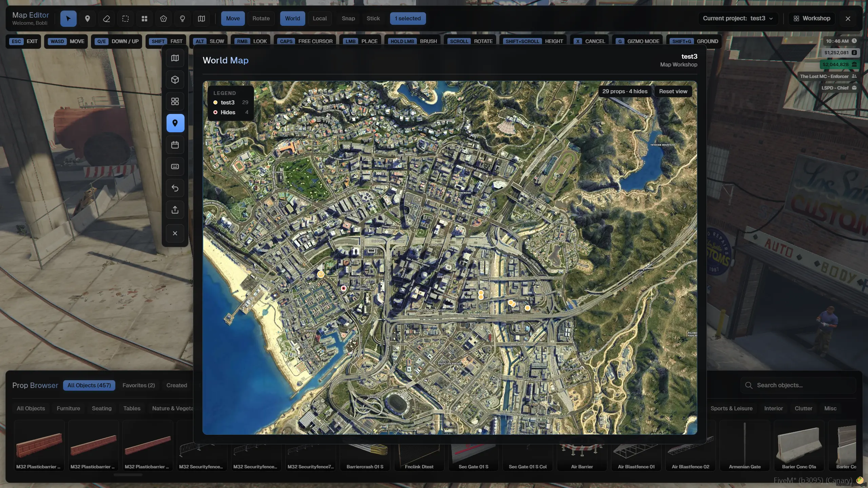
Task: Select the Furniture category
Action: 68,409
